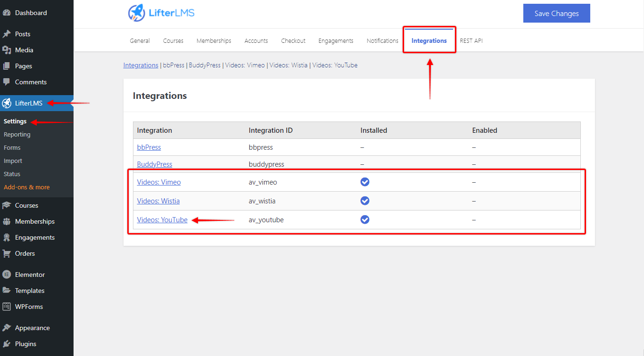Click the Engagements award icon

coord(7,237)
